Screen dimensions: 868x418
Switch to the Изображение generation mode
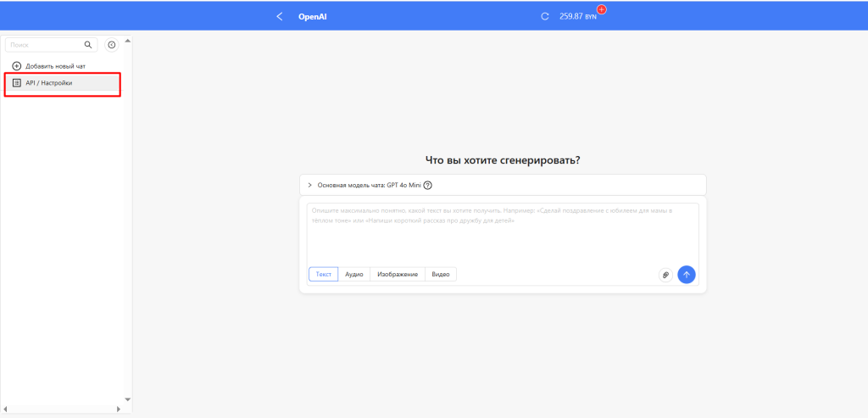398,274
